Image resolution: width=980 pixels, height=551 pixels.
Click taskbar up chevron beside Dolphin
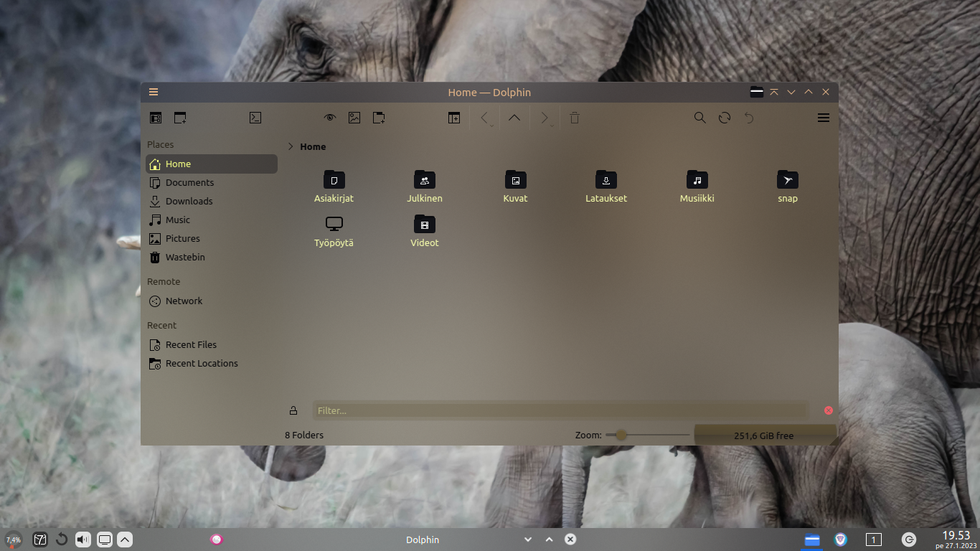(550, 540)
